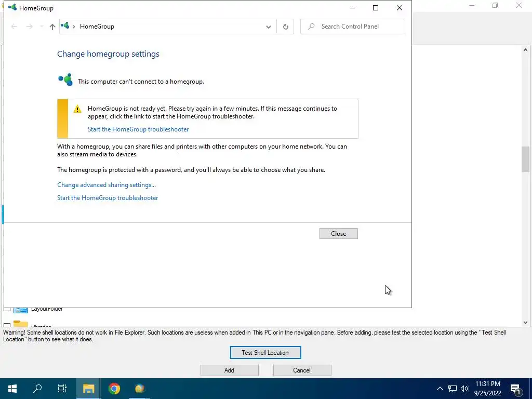
Task: Expand the address bar history dropdown
Action: (x=269, y=27)
